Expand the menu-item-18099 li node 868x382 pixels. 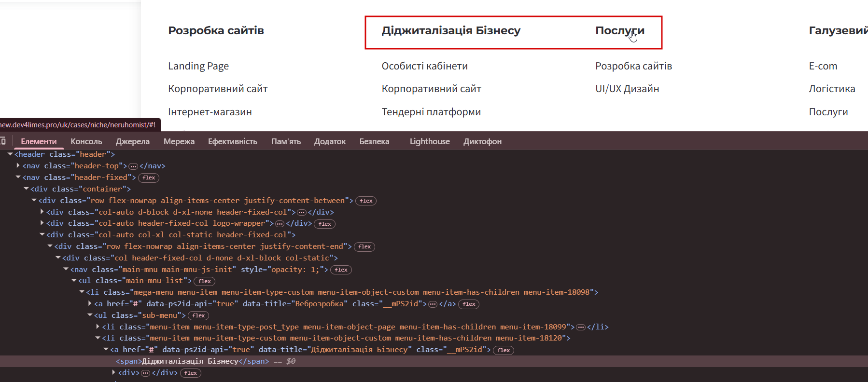pos(98,327)
